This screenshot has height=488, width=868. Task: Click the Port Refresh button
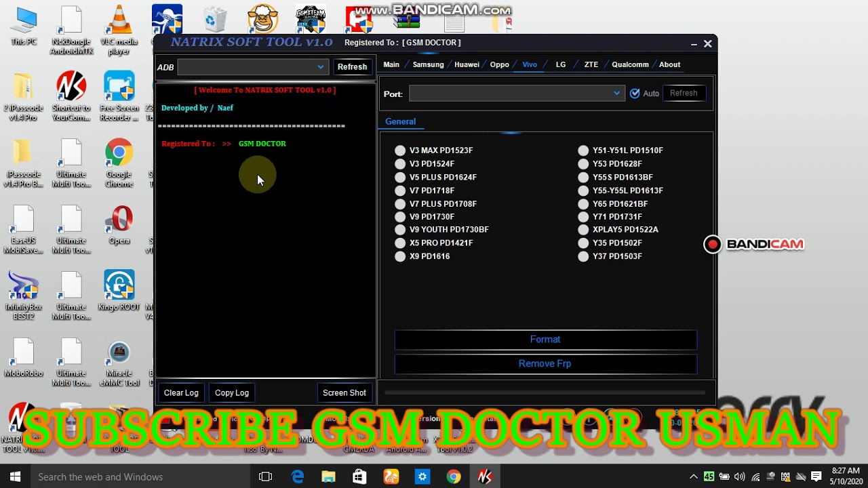tap(684, 94)
